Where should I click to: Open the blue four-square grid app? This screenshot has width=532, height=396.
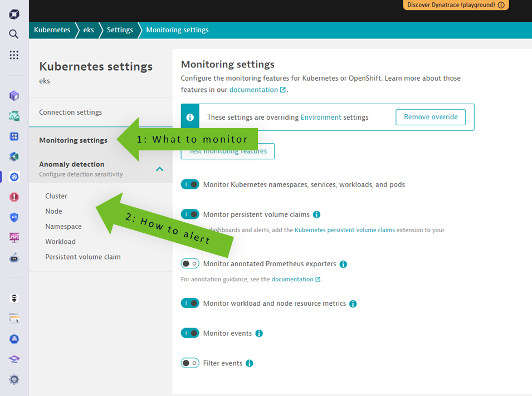click(x=14, y=136)
